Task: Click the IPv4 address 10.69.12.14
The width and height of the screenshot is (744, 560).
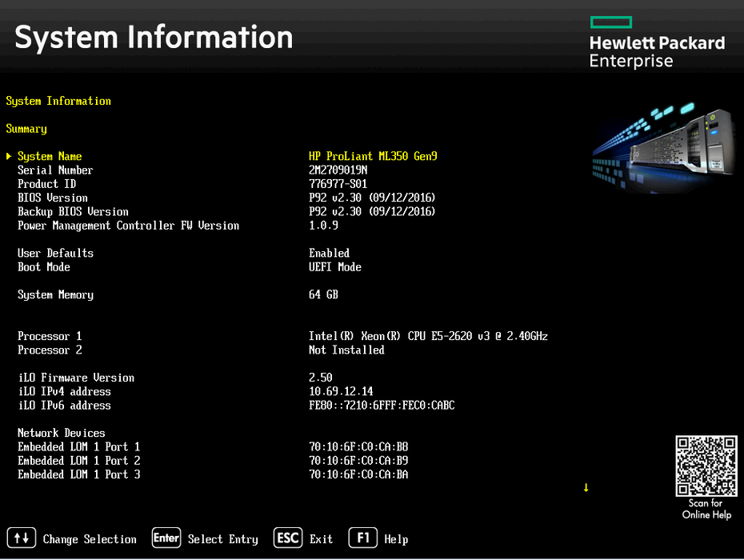Action: 341,391
